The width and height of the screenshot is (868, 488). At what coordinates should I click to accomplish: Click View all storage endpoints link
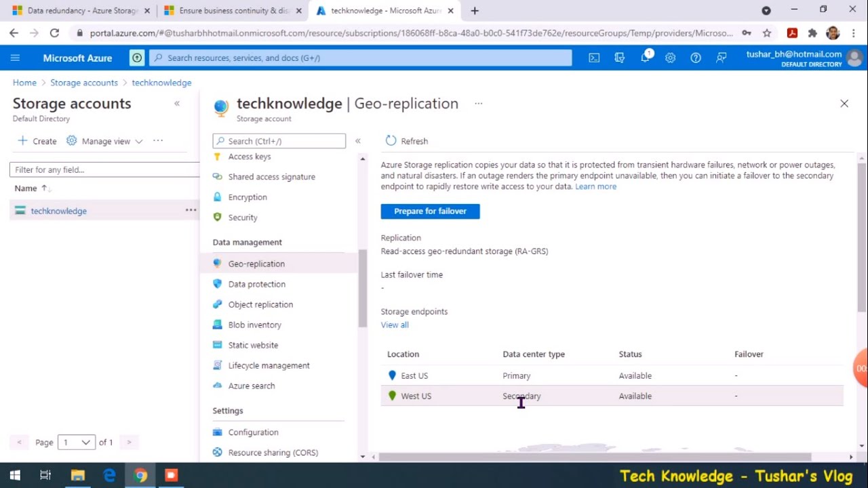pyautogui.click(x=395, y=325)
